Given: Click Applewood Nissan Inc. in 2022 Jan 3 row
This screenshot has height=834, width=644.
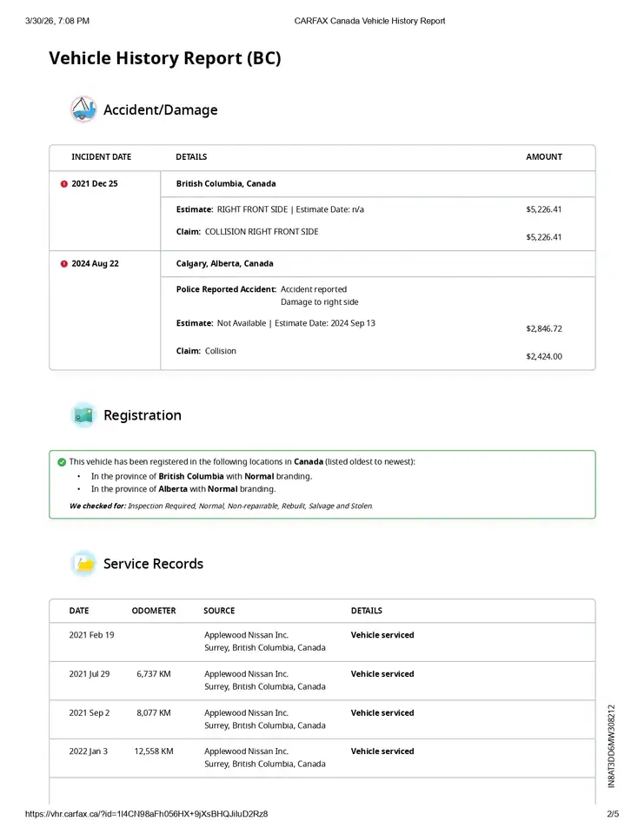Looking at the screenshot, I should coord(247,751).
